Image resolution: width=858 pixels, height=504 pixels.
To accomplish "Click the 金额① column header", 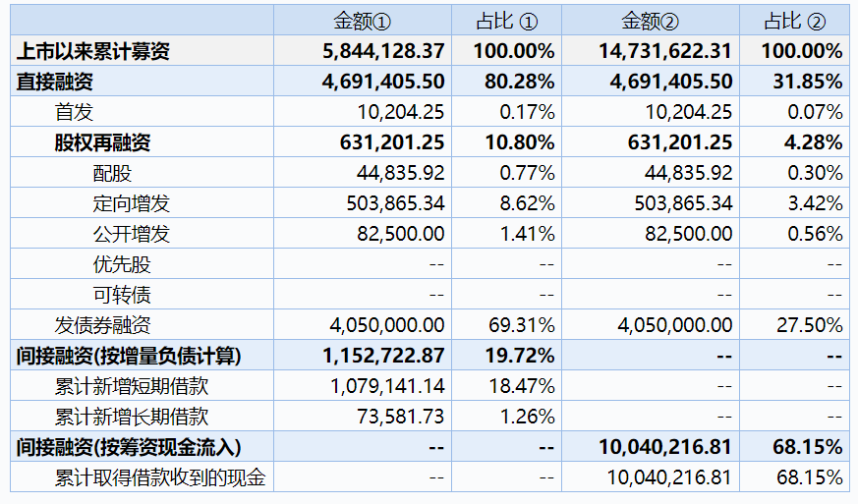I will point(363,22).
